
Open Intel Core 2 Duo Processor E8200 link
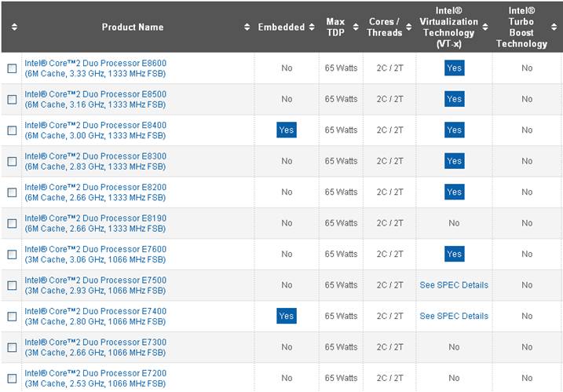[96, 192]
